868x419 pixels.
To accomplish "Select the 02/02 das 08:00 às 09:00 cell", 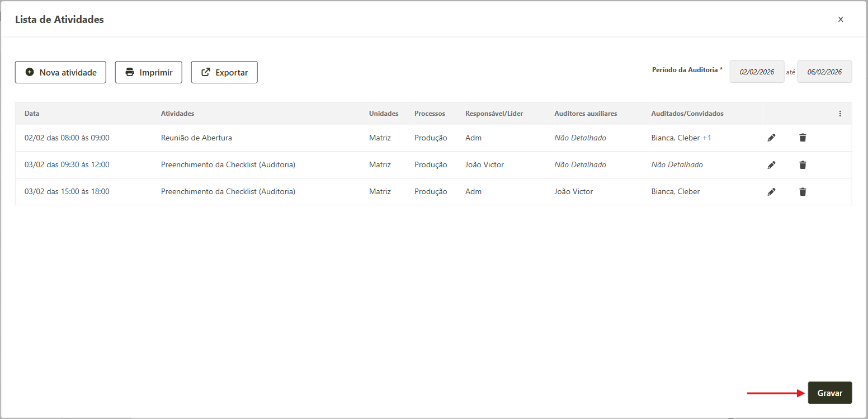I will 67,138.
